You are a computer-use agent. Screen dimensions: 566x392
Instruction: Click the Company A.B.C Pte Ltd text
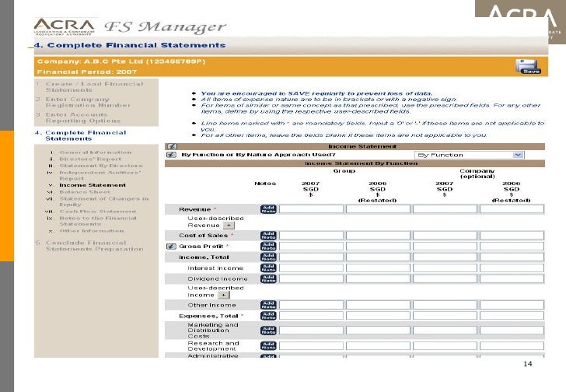121,61
